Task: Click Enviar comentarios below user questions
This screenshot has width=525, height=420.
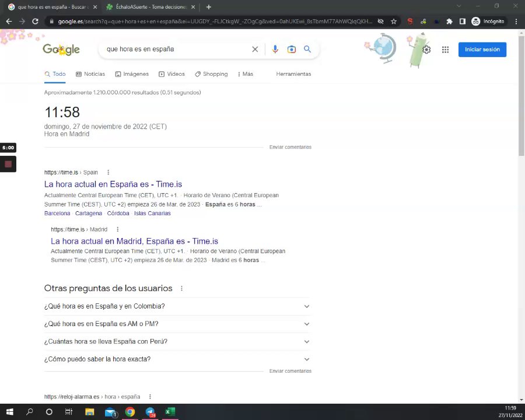Action: click(x=290, y=371)
